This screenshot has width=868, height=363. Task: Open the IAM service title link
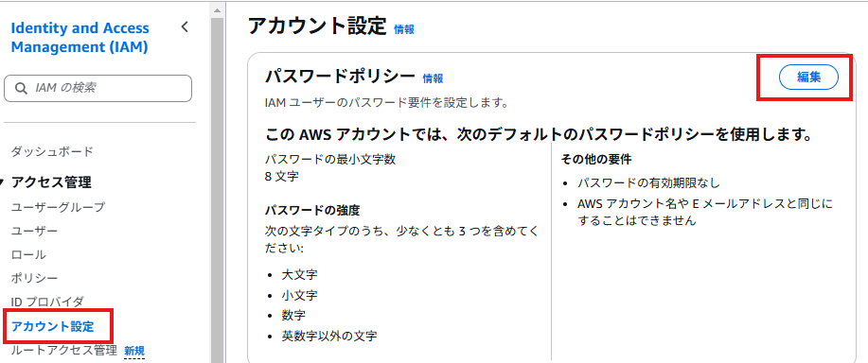pyautogui.click(x=80, y=38)
